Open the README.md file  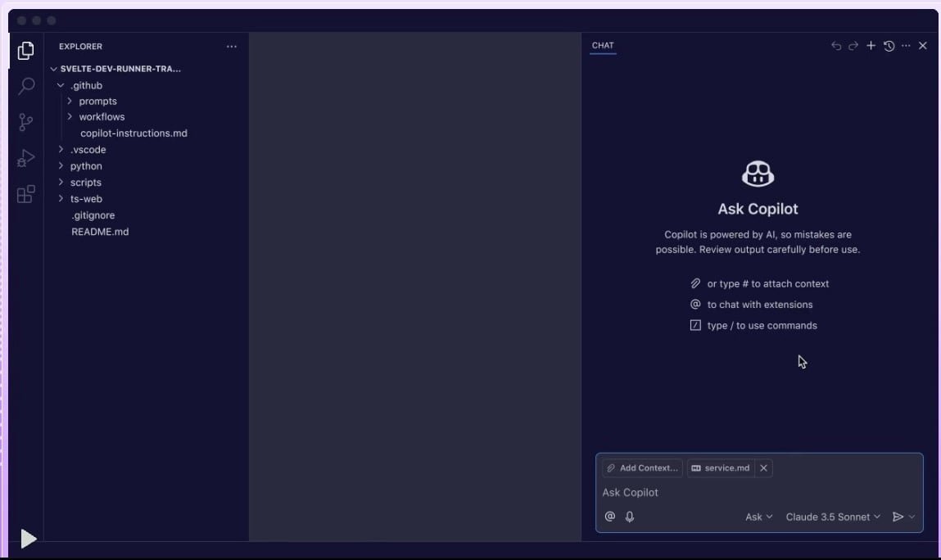coord(100,232)
